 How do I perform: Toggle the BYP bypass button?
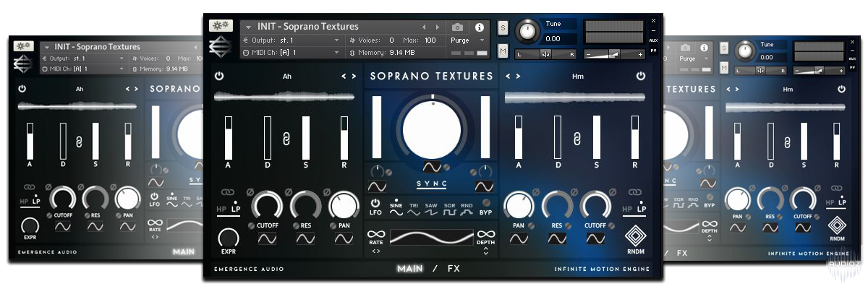coord(486,203)
